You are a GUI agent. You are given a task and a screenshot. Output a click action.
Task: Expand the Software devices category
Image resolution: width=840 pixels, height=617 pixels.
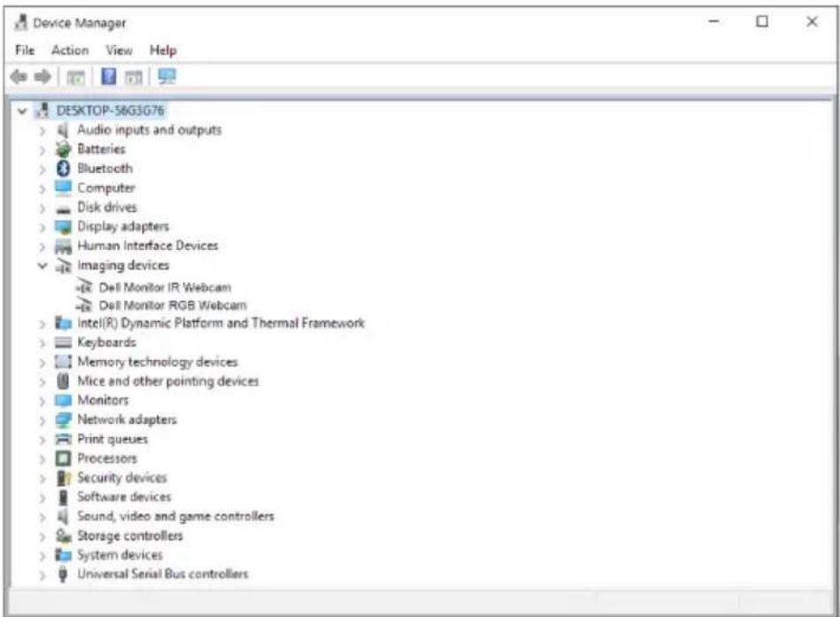point(43,498)
